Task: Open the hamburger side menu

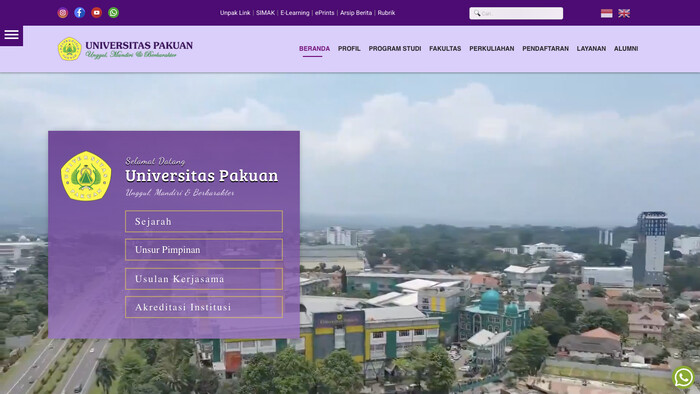Action: 11,35
